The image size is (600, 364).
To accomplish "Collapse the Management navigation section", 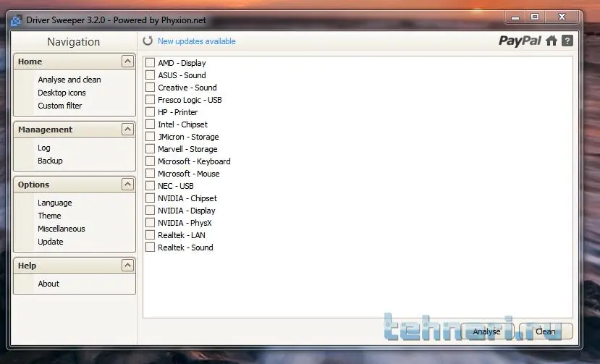I will pos(128,130).
